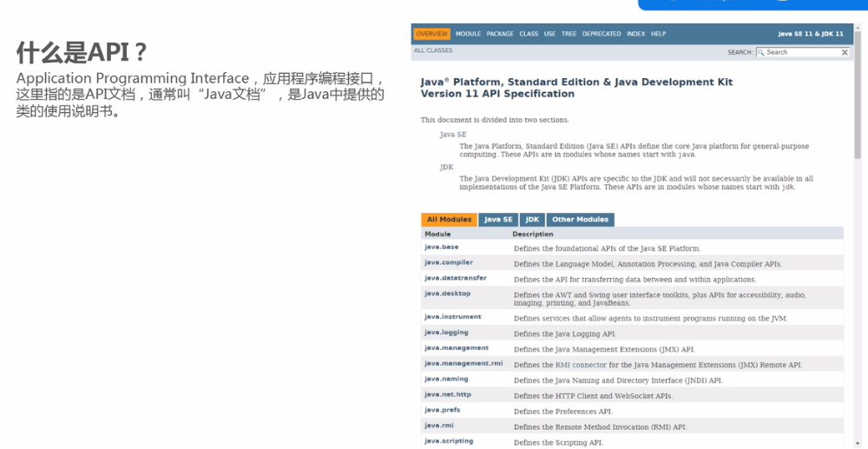Click the Description column header
The width and height of the screenshot is (868, 449).
click(x=533, y=234)
